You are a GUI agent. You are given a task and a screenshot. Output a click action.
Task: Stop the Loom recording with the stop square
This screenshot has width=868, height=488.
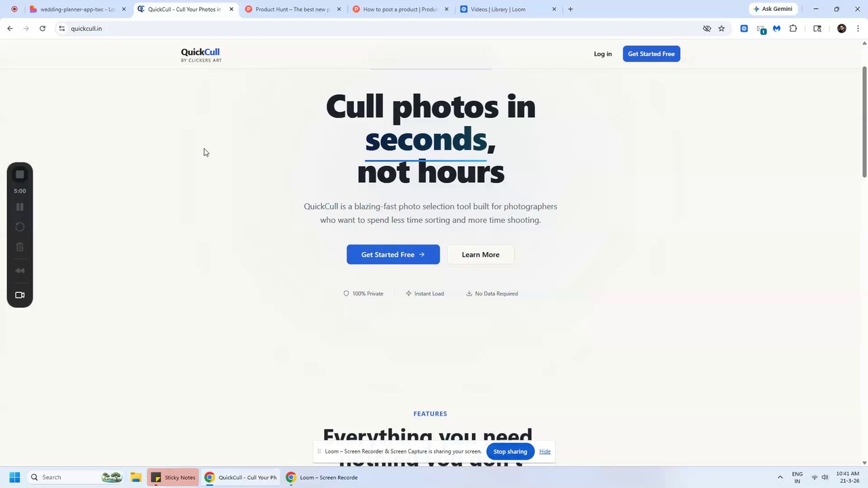coord(20,175)
